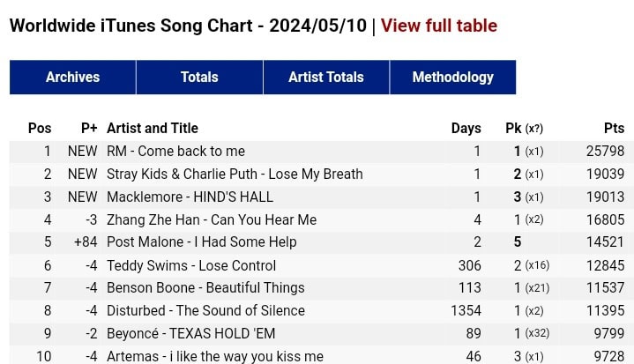The height and width of the screenshot is (364, 634).
Task: Click Benson Boone - Beautiful Things entry
Action: tap(205, 288)
